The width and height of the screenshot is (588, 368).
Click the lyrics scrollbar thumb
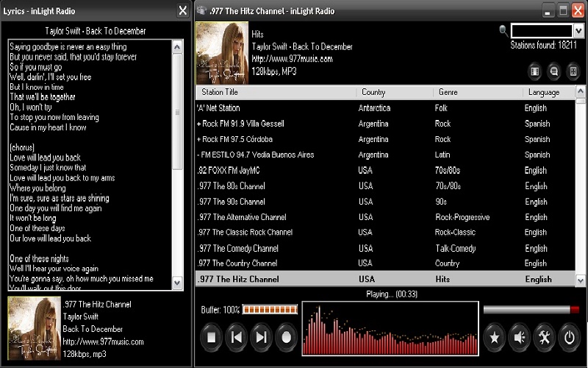pos(177,112)
